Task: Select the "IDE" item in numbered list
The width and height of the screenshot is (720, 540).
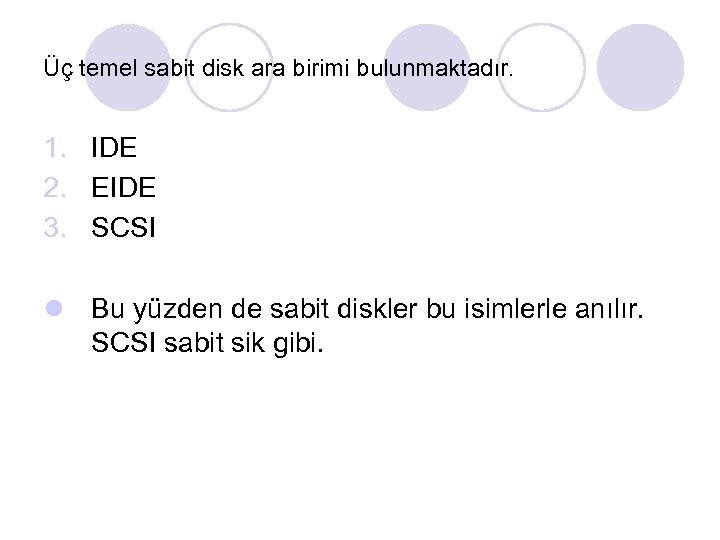Action: [114, 148]
